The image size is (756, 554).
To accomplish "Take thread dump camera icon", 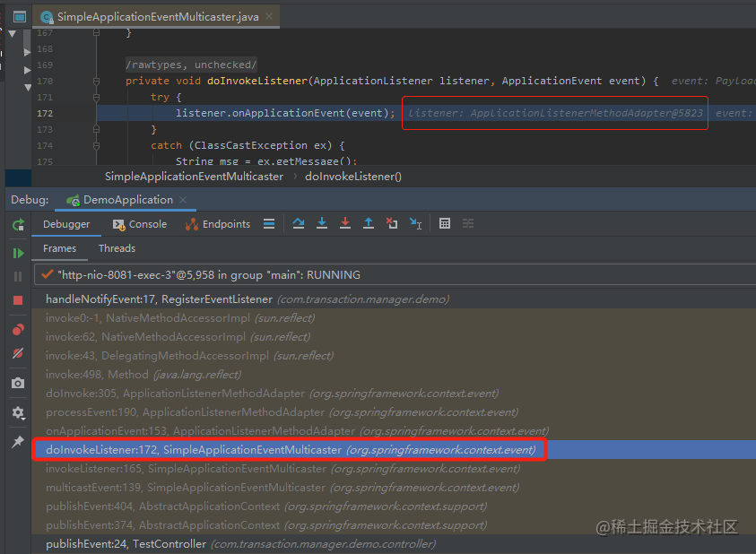I will (18, 384).
